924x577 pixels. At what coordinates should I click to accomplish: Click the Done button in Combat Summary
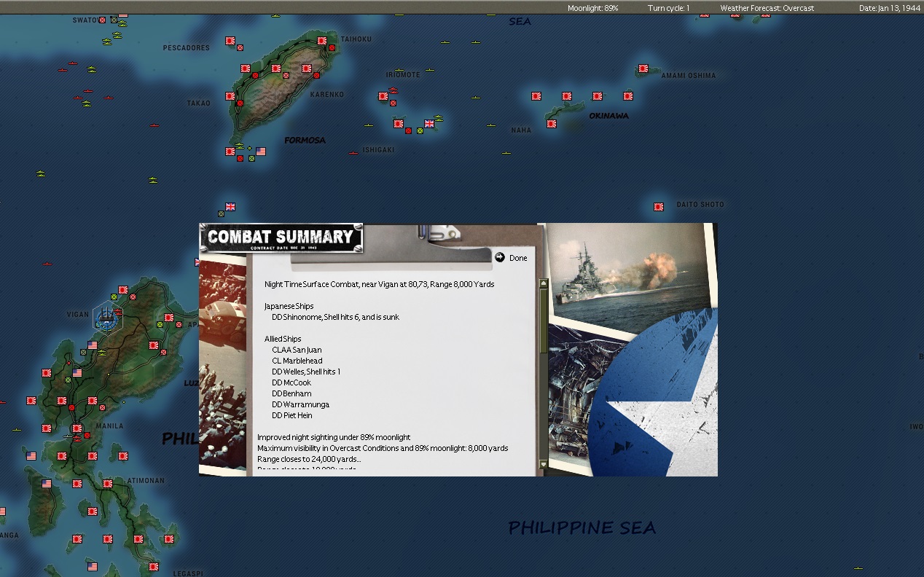518,258
